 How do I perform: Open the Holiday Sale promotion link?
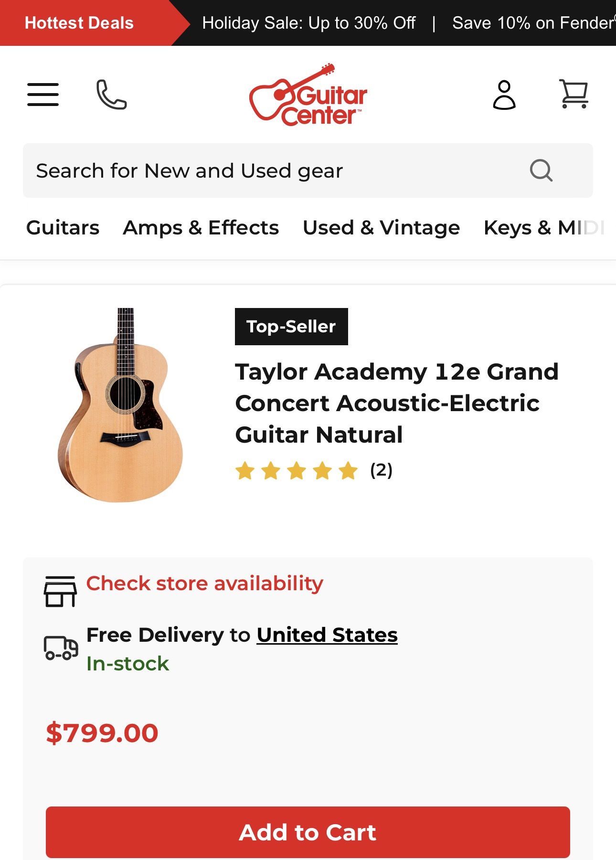[x=309, y=23]
